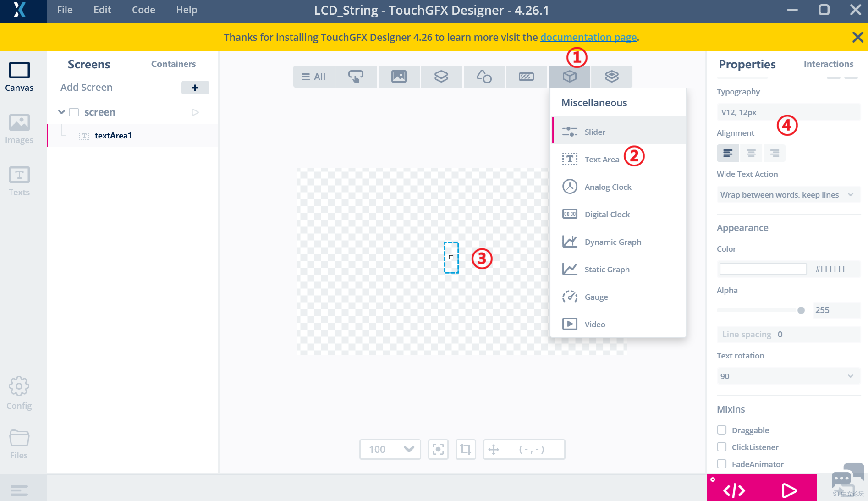Toggle the bottom log panel lines icon
The image size is (868, 501).
pyautogui.click(x=19, y=490)
